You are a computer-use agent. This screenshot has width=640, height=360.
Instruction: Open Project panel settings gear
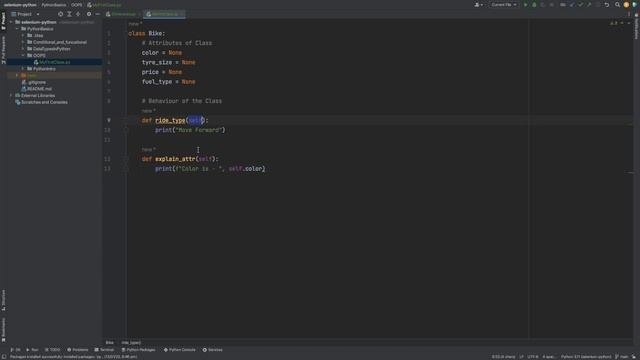click(89, 14)
